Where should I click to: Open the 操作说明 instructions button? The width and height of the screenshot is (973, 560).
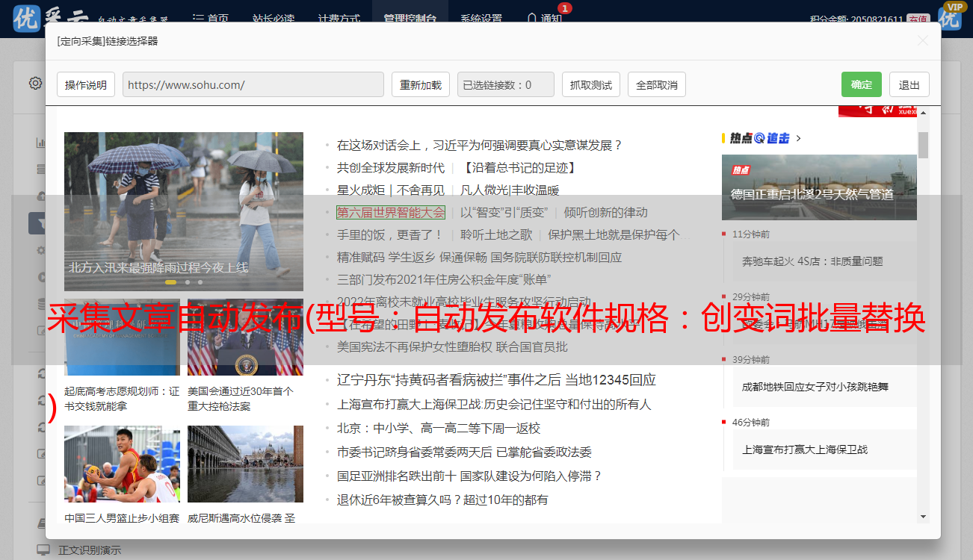point(86,84)
